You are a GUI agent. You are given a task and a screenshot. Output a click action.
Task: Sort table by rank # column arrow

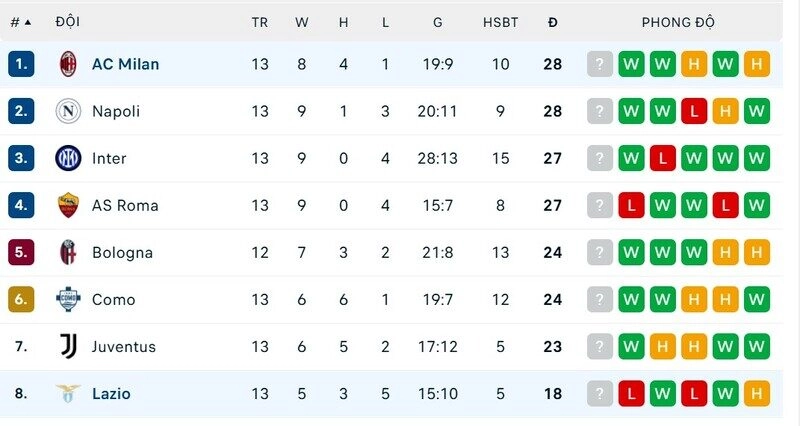pos(27,22)
